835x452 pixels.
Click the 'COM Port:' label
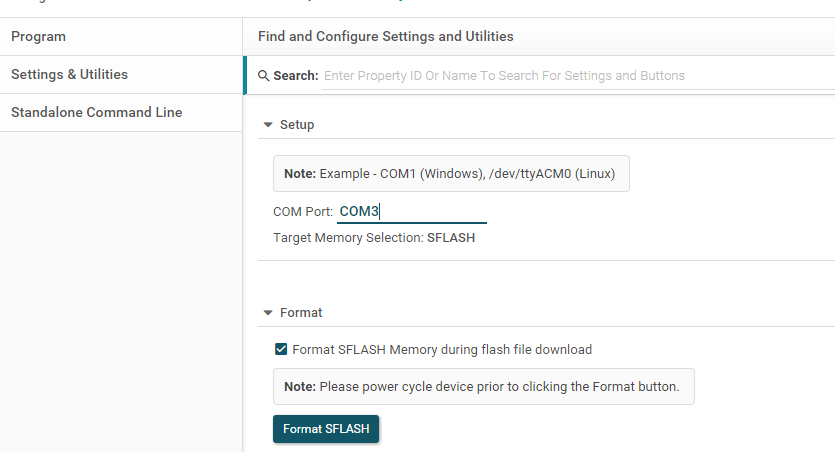pyautogui.click(x=303, y=212)
